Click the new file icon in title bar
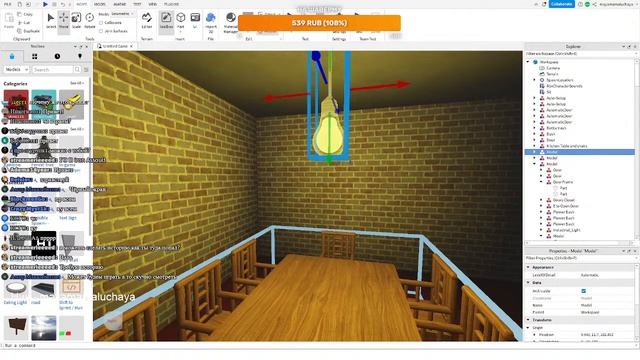Image resolution: width=640 pixels, height=360 pixels. tap(20, 4)
